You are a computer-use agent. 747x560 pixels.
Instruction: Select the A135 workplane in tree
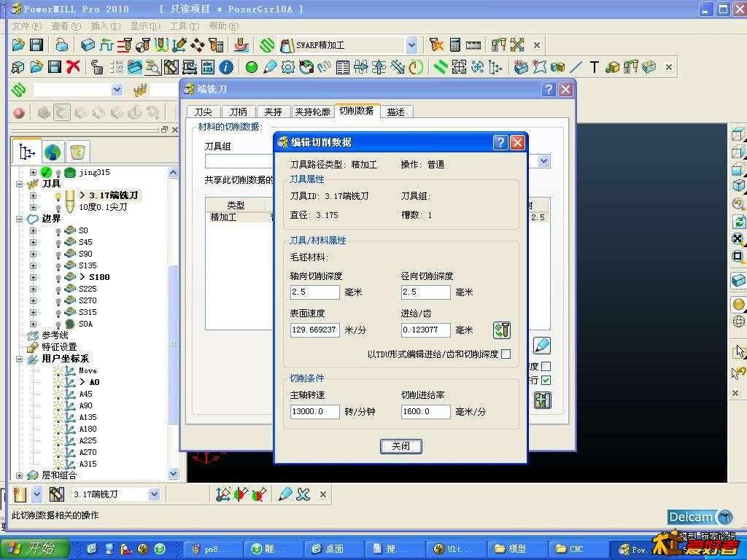[x=88, y=417]
